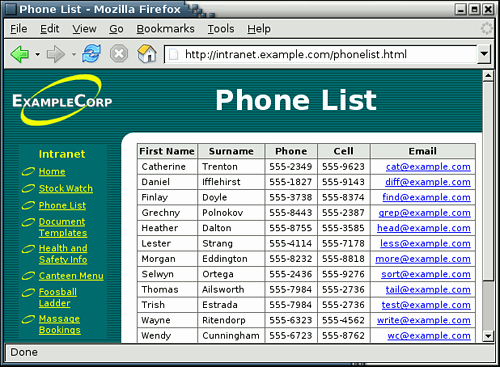Go to the Home page icon

point(147,53)
